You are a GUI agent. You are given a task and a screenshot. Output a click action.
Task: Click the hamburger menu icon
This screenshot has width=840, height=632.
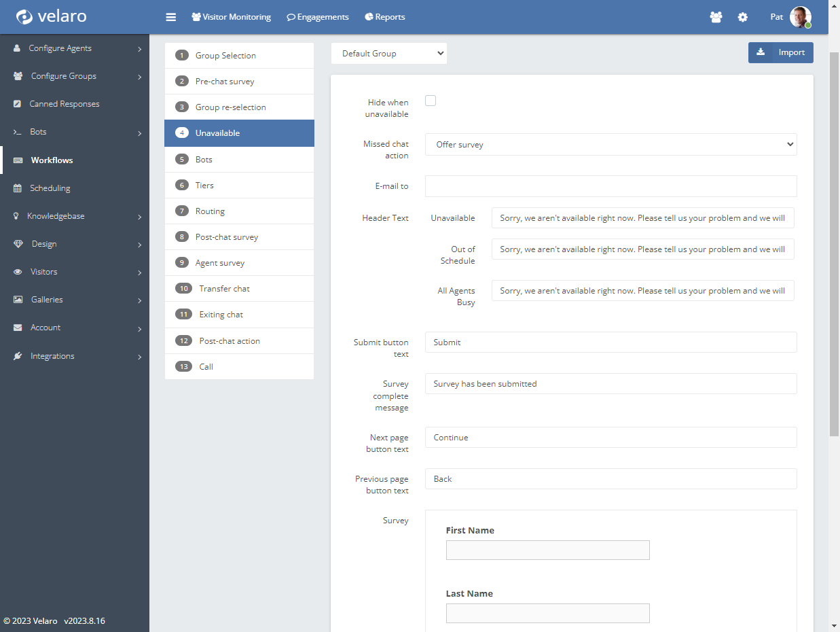(x=171, y=17)
